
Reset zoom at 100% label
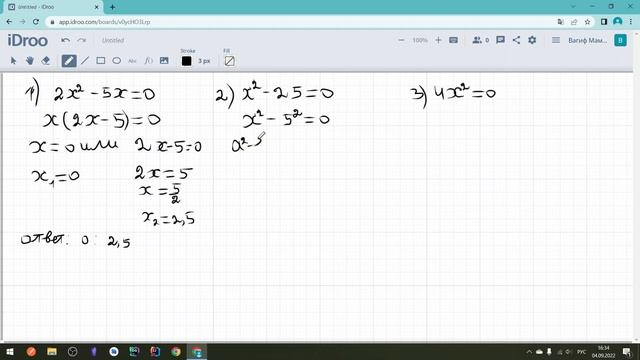(x=420, y=40)
